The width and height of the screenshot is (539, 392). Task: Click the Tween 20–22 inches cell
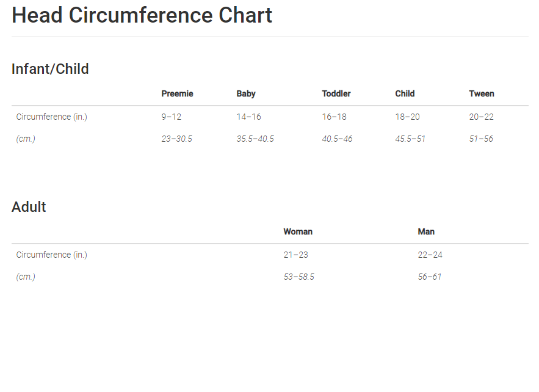[x=482, y=117]
